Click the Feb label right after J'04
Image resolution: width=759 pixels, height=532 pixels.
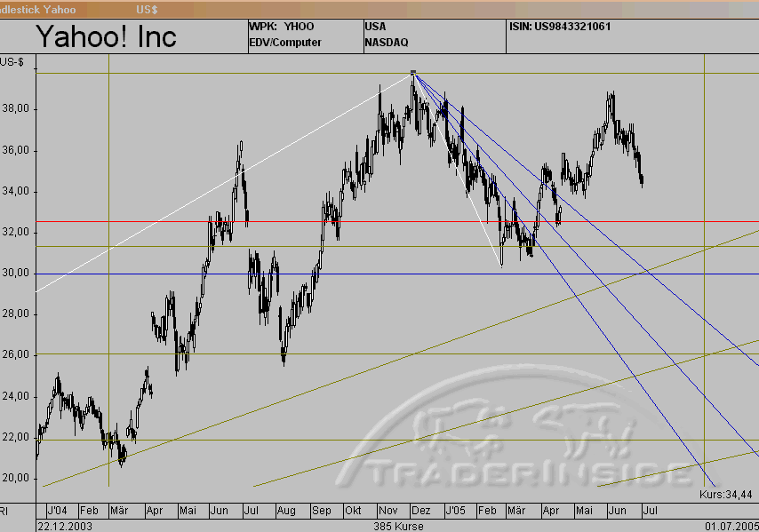tap(89, 511)
